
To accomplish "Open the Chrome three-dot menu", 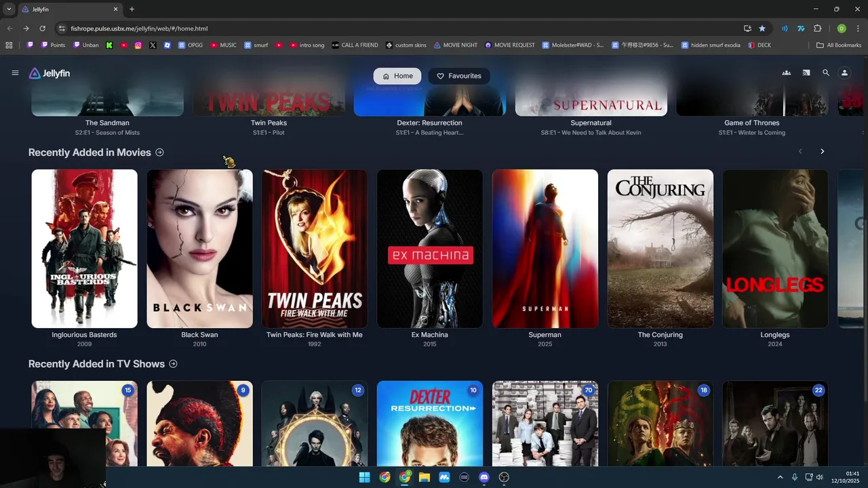I will pyautogui.click(x=859, y=28).
